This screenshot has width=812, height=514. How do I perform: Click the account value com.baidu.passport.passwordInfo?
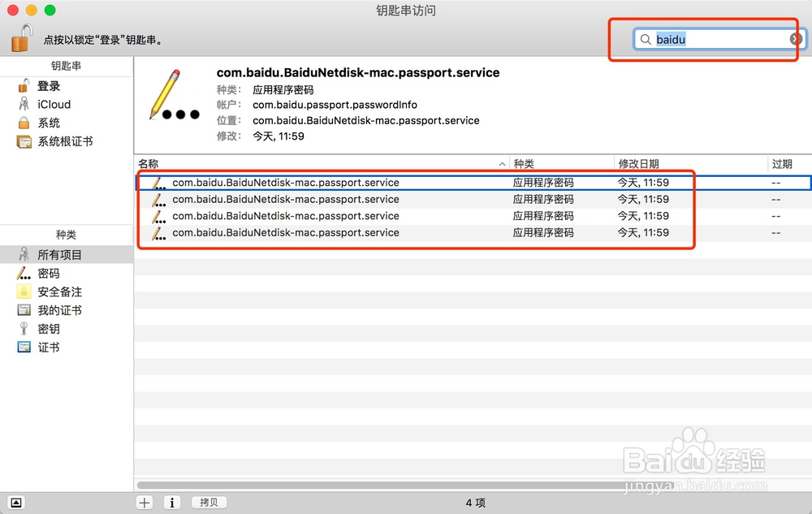pos(335,105)
